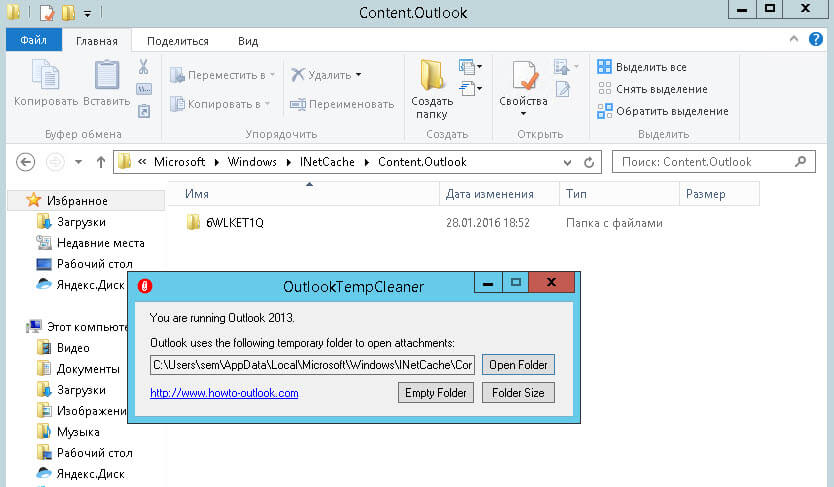The height and width of the screenshot is (487, 834).
Task: Click Empty Folder button
Action: [x=436, y=393]
